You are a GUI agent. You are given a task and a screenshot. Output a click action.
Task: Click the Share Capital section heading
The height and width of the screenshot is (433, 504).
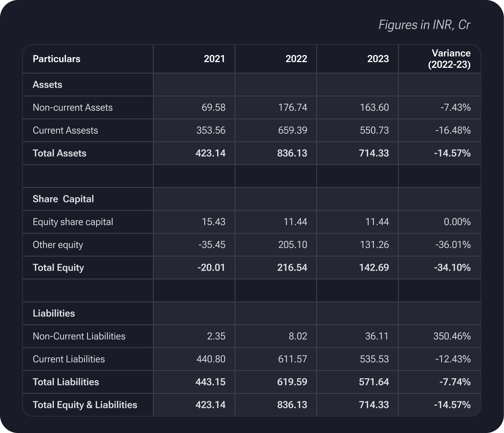pyautogui.click(x=63, y=199)
